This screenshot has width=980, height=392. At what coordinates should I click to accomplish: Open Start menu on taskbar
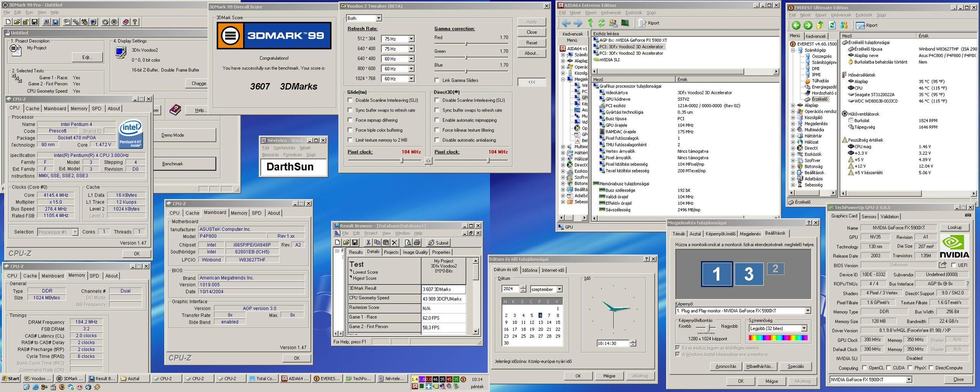[11, 378]
